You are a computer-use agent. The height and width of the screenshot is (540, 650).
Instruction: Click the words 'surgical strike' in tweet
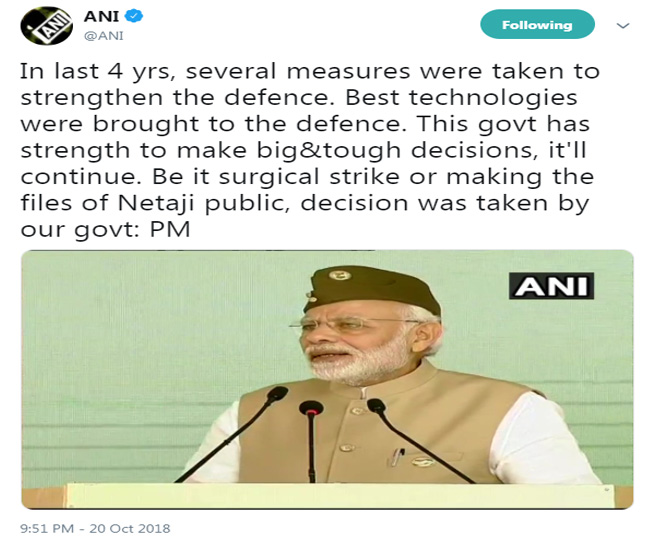(x=309, y=177)
